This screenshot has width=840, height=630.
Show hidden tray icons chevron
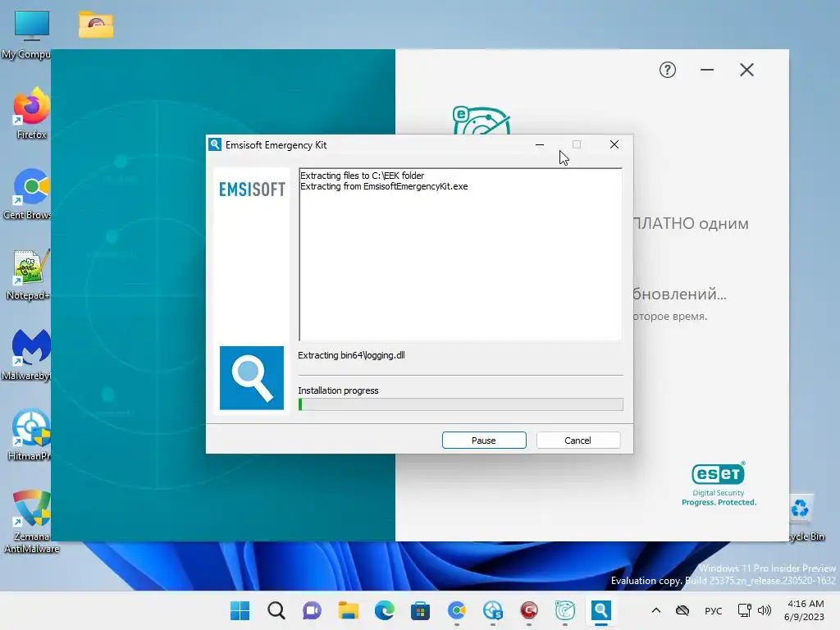tap(656, 610)
